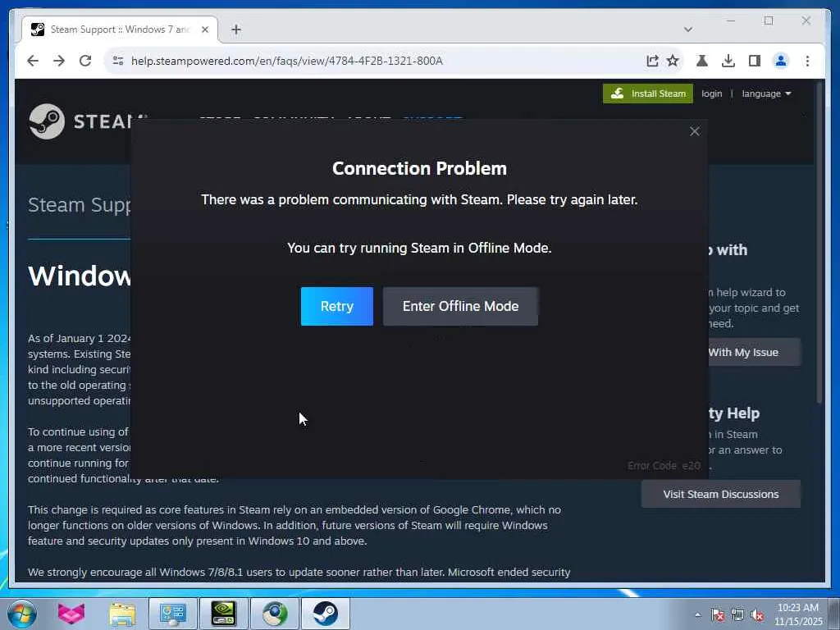Open the clock showing 10:23 AM
The height and width of the screenshot is (630, 840).
pos(797,614)
